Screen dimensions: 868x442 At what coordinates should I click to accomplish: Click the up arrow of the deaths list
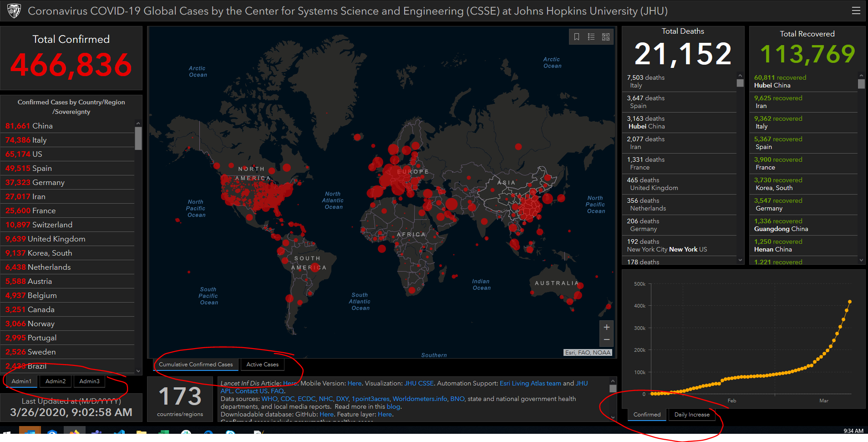click(x=740, y=76)
